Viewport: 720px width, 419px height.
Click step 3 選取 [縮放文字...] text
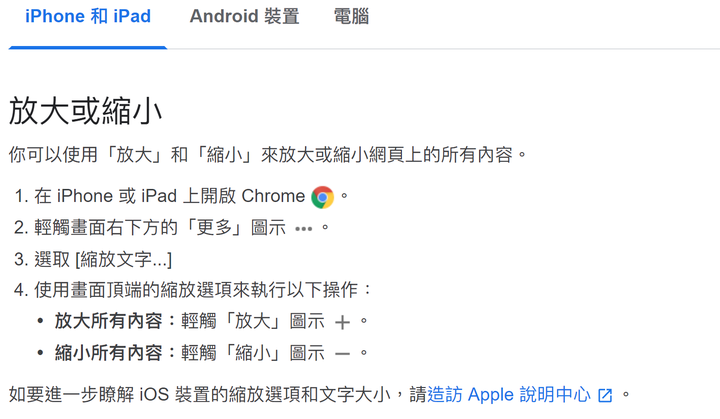click(x=103, y=260)
